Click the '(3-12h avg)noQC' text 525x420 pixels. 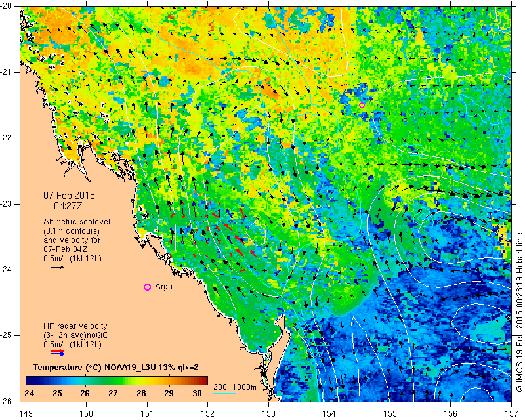75,335
